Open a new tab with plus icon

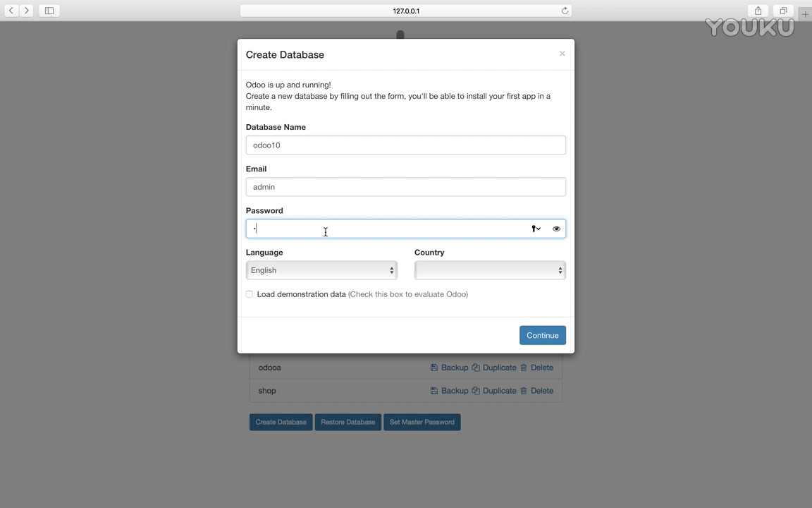(805, 14)
